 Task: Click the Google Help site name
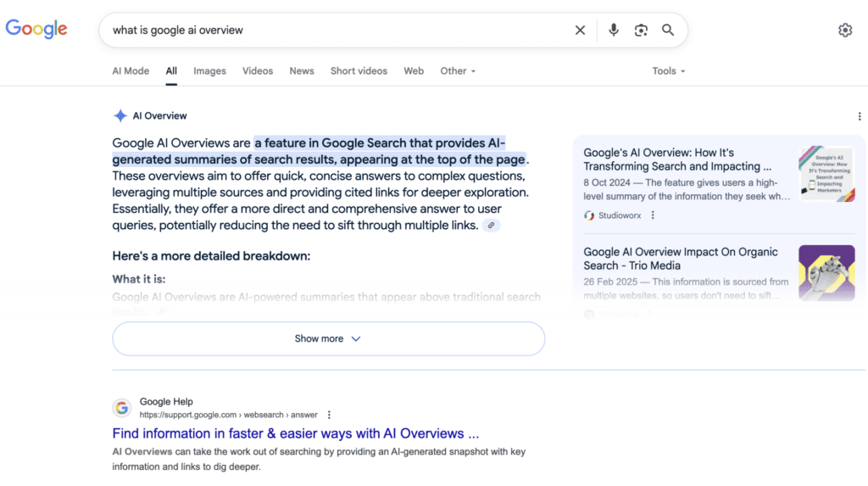pos(166,402)
